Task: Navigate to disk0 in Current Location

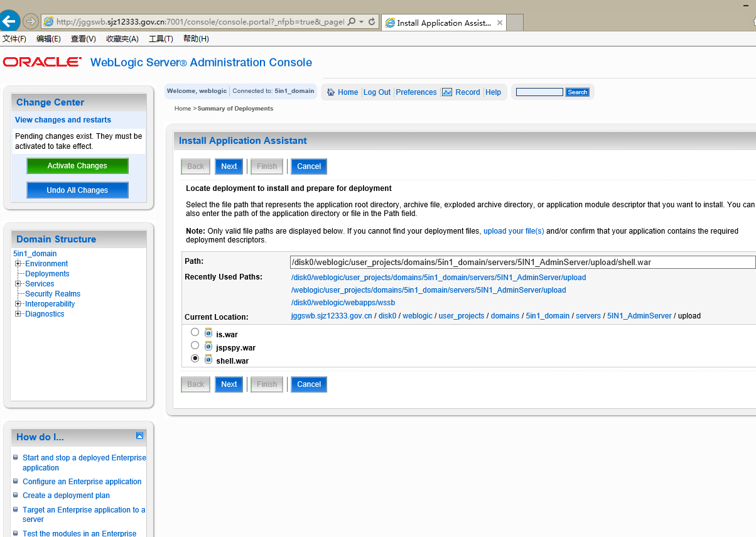Action: point(387,316)
